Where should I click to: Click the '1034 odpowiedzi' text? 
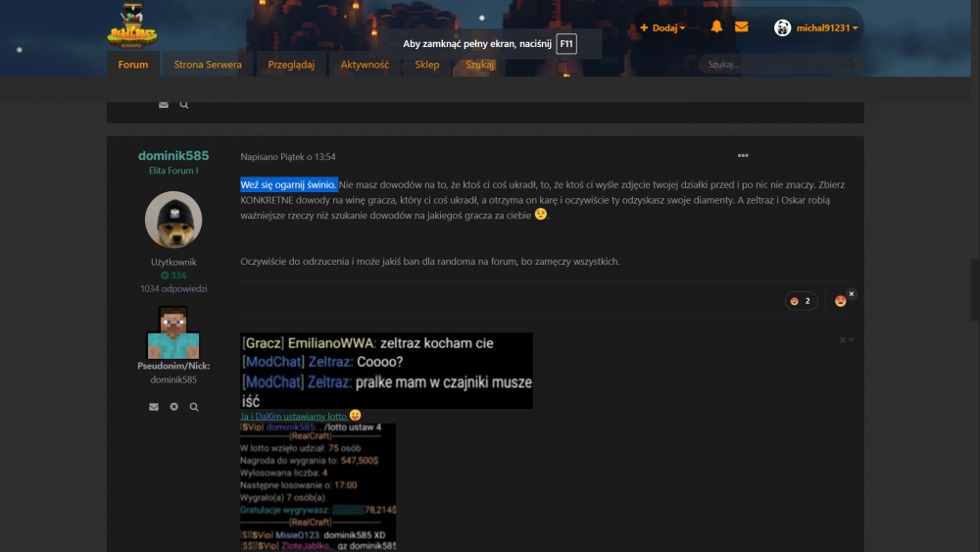click(x=173, y=289)
